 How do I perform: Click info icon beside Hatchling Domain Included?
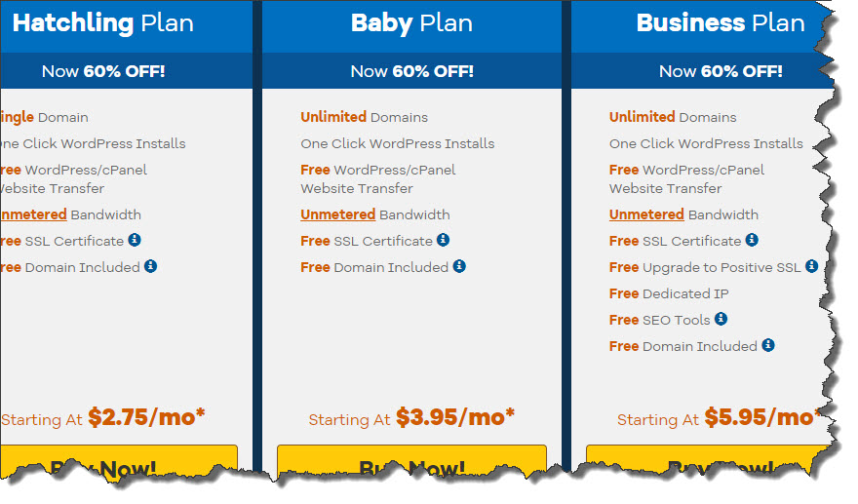pos(150,266)
